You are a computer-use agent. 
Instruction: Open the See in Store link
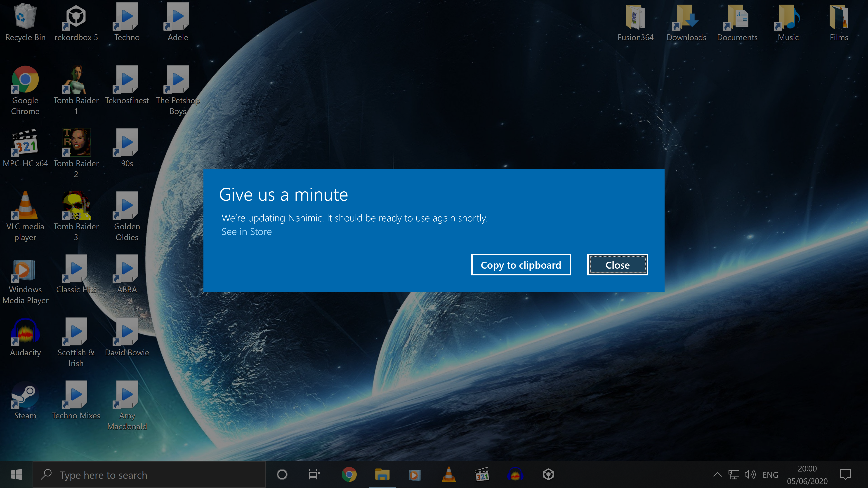246,232
